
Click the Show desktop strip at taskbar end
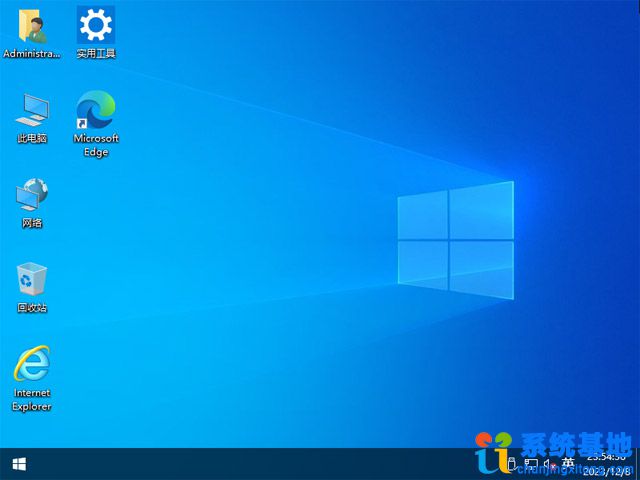(x=638, y=464)
